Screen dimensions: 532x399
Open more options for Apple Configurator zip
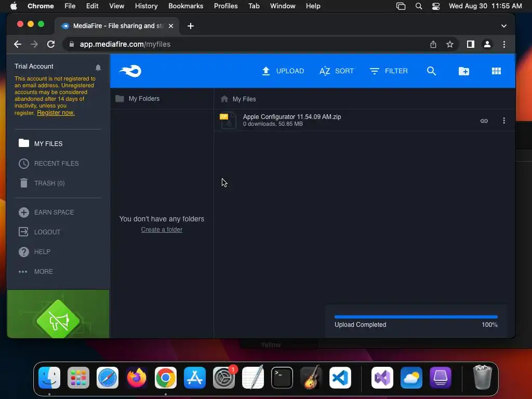tap(504, 121)
